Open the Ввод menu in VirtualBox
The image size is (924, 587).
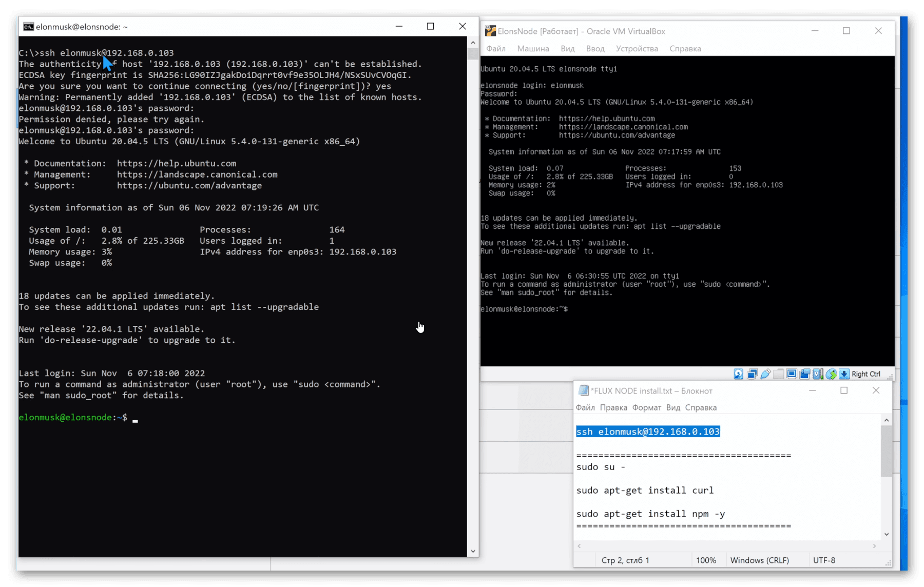pyautogui.click(x=595, y=49)
